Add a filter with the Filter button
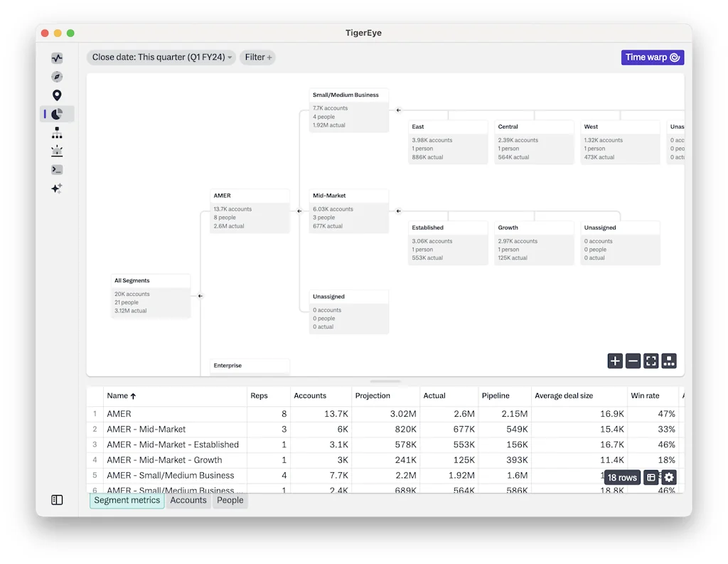728x564 pixels. 257,57
